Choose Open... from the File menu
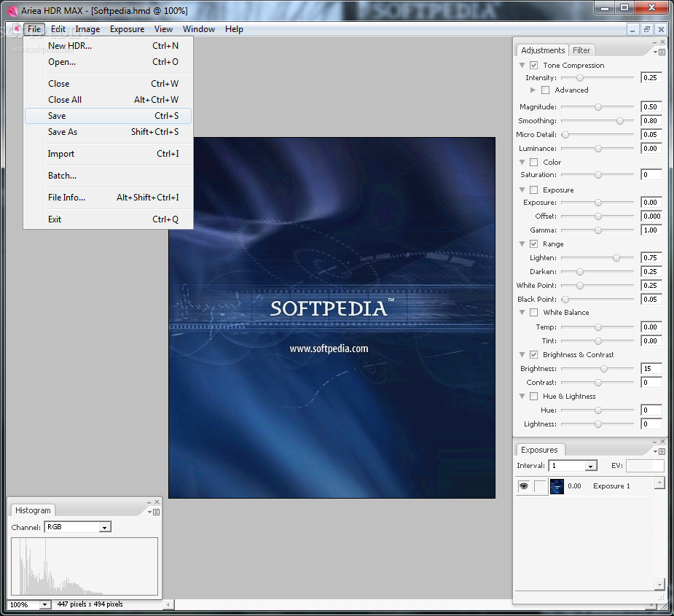Viewport: 674px width, 616px height. [x=108, y=62]
